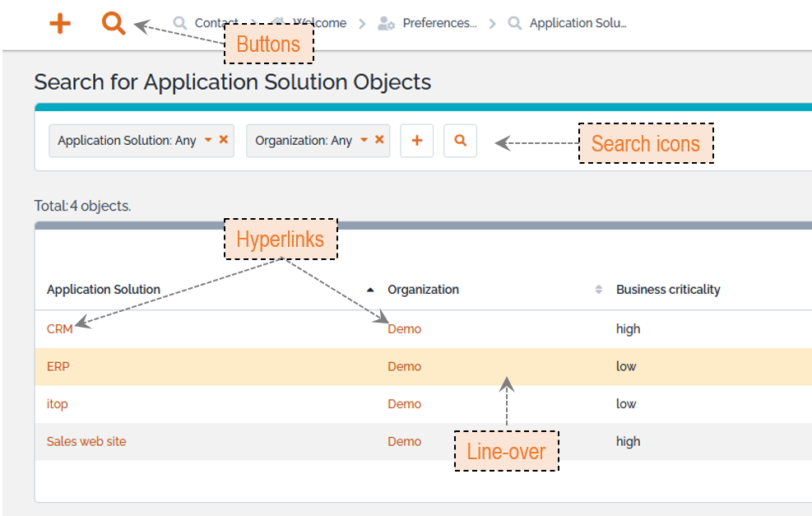Open the ERP application solution link
Image resolution: width=812 pixels, height=516 pixels.
point(58,367)
